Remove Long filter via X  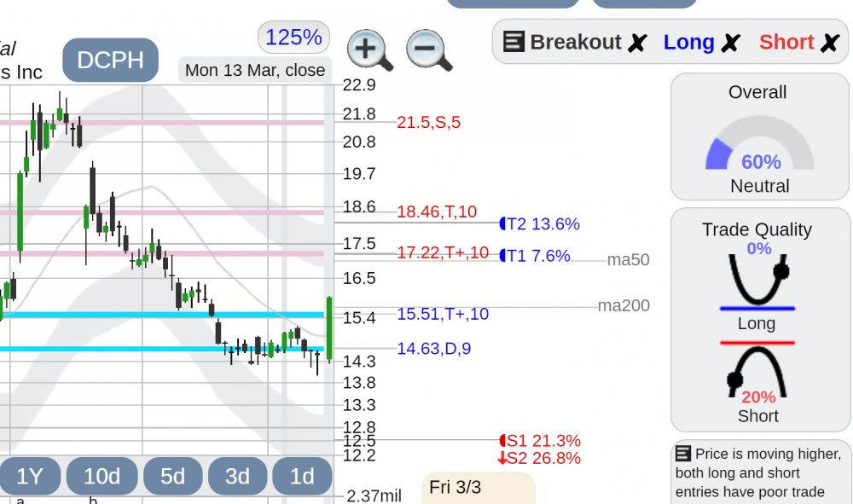731,43
